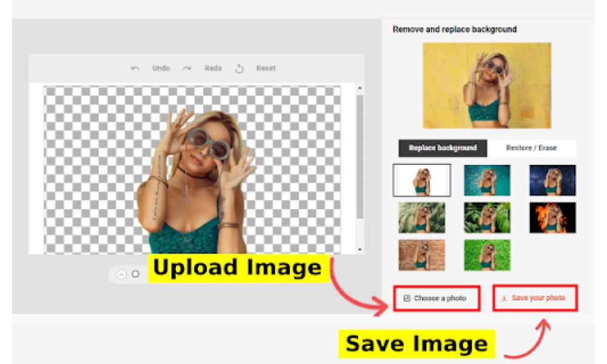Click the vertical scrollbar thumb of canvas
Viewport: 607px width, 364px height.
click(359, 157)
